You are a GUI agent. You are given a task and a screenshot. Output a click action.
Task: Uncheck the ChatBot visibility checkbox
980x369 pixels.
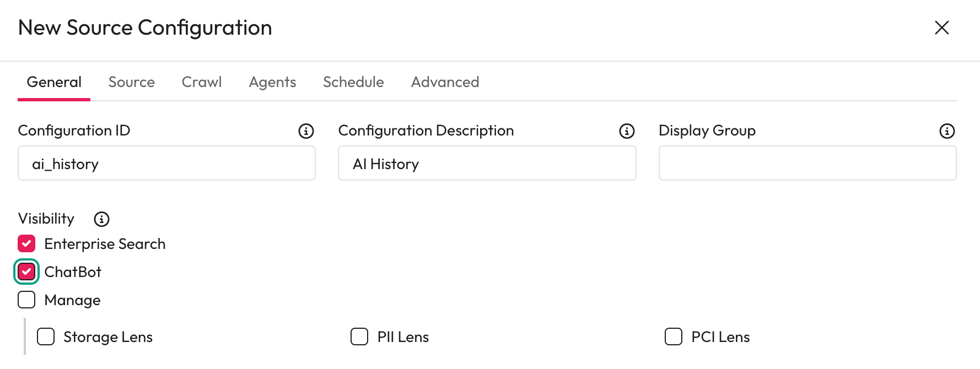[x=26, y=272]
